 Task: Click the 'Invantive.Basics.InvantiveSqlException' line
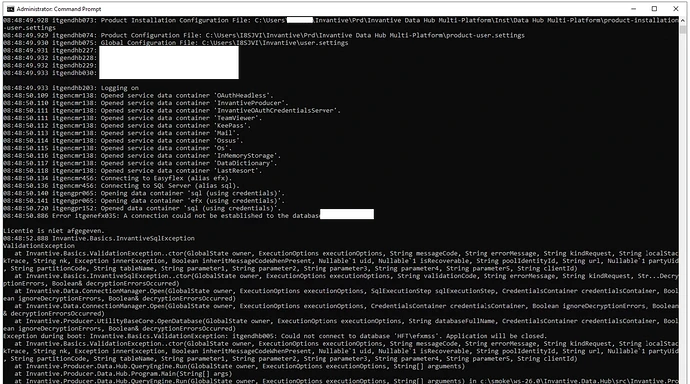pos(99,238)
